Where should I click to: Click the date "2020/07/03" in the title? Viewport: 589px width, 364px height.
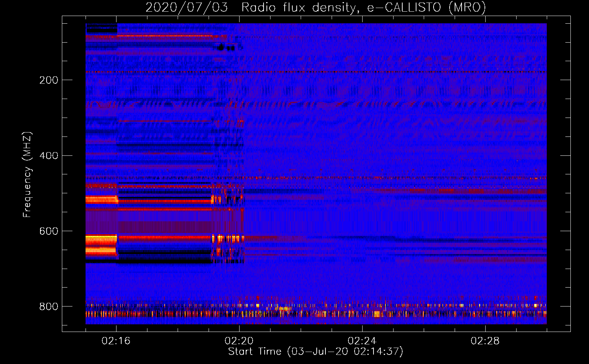(187, 7)
